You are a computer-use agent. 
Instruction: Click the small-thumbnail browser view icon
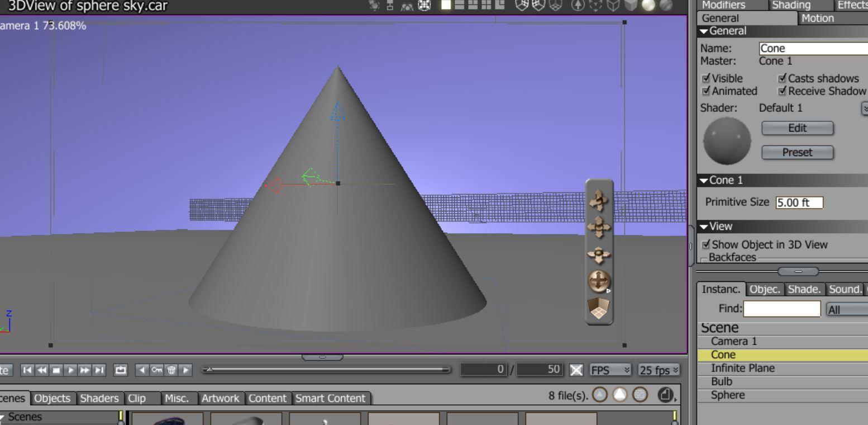(599, 395)
